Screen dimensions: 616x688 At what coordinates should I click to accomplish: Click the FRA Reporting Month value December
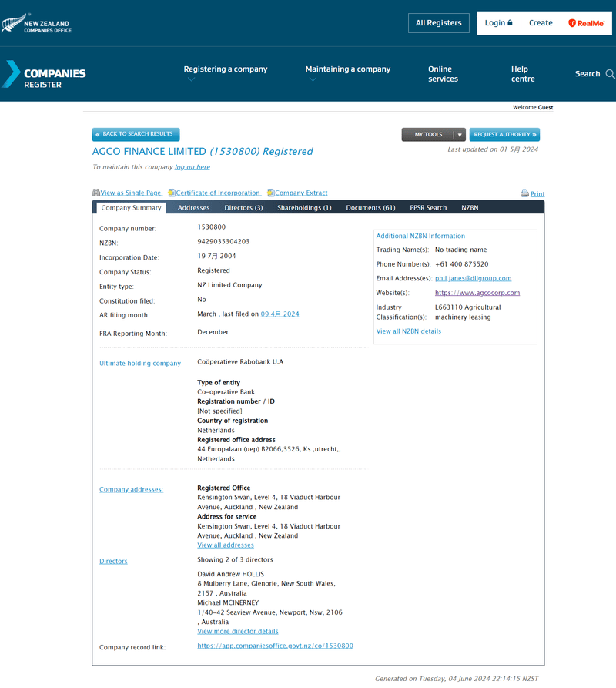(x=213, y=332)
